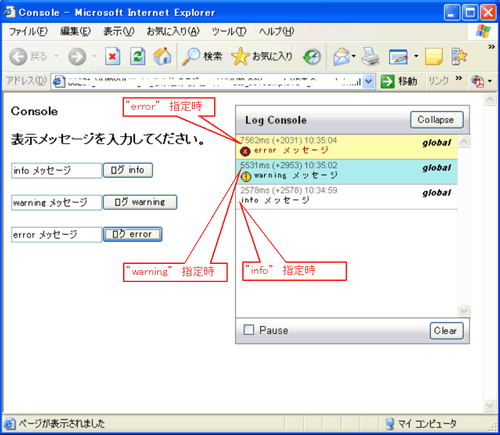Expand the リンク links chevron

coord(459,78)
